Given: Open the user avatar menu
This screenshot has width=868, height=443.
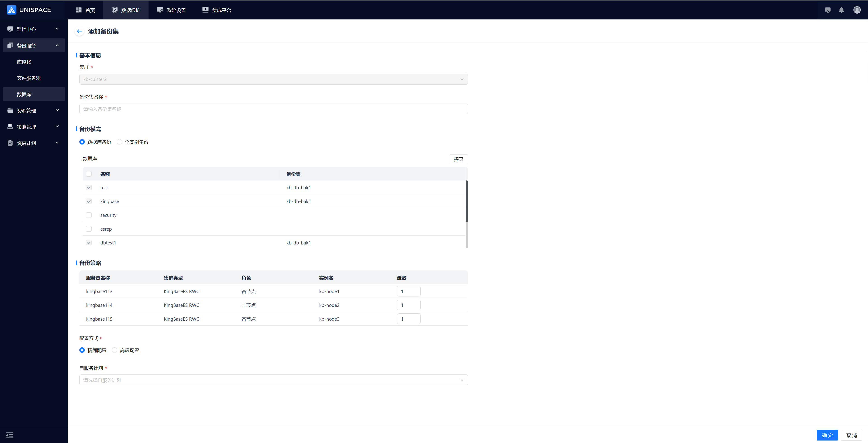Looking at the screenshot, I should click(x=856, y=10).
